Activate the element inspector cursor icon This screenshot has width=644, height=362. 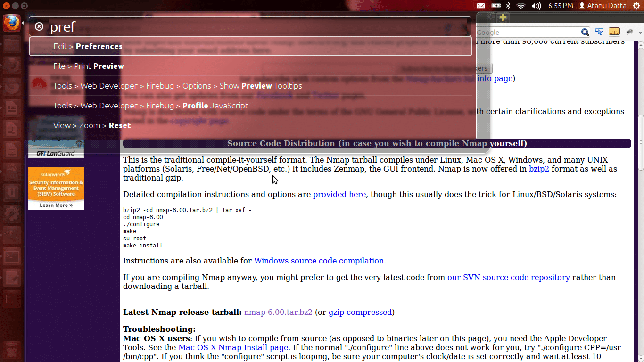[599, 32]
